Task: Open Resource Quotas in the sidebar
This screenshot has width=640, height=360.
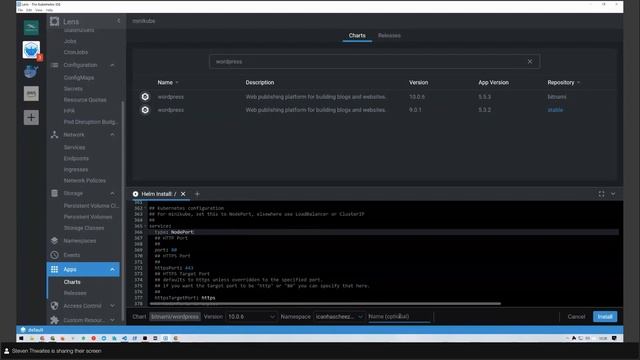Action: [85, 100]
